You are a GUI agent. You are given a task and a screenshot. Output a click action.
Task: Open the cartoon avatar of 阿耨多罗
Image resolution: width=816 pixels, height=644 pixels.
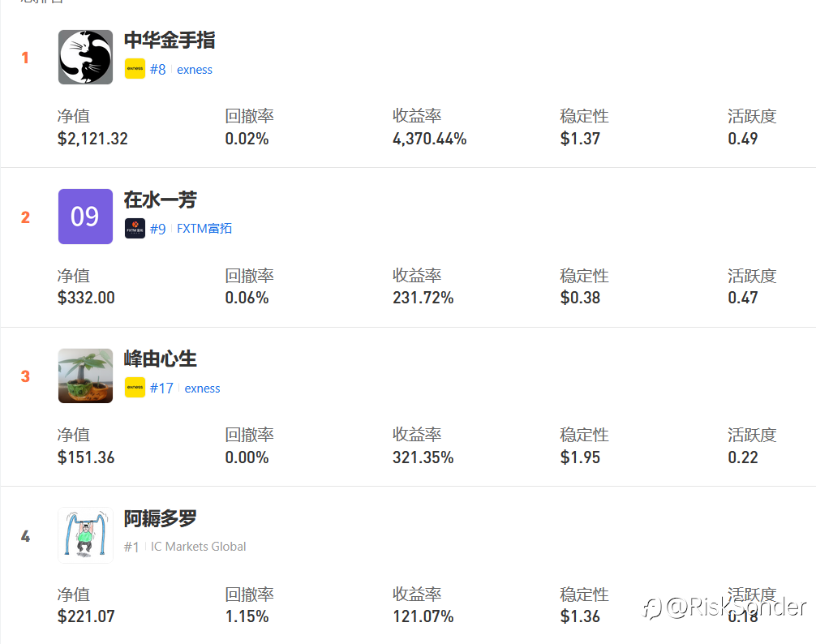(x=85, y=535)
